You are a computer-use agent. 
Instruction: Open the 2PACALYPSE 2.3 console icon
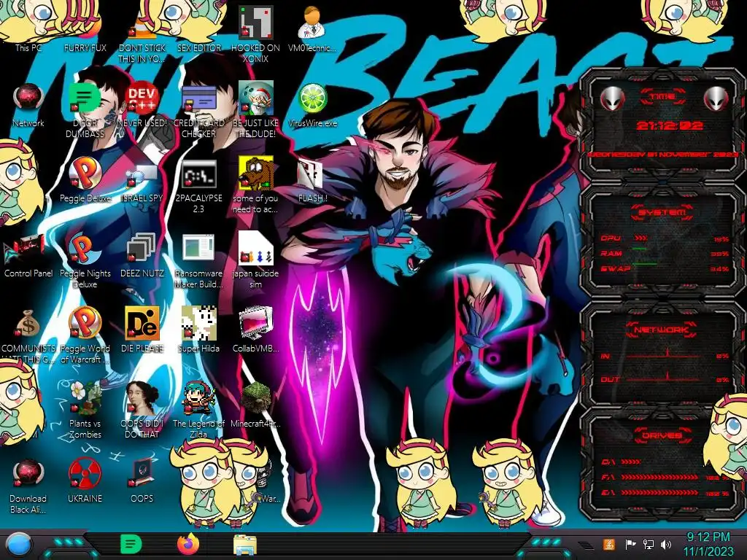(x=198, y=186)
